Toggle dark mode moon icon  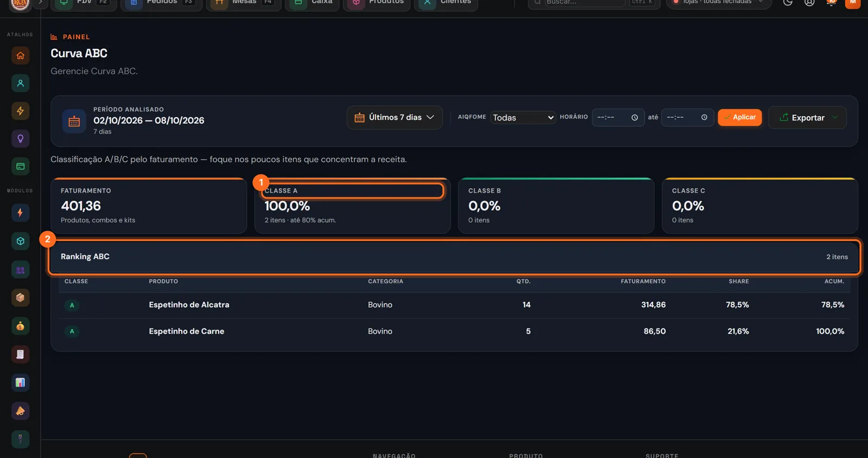click(x=788, y=2)
